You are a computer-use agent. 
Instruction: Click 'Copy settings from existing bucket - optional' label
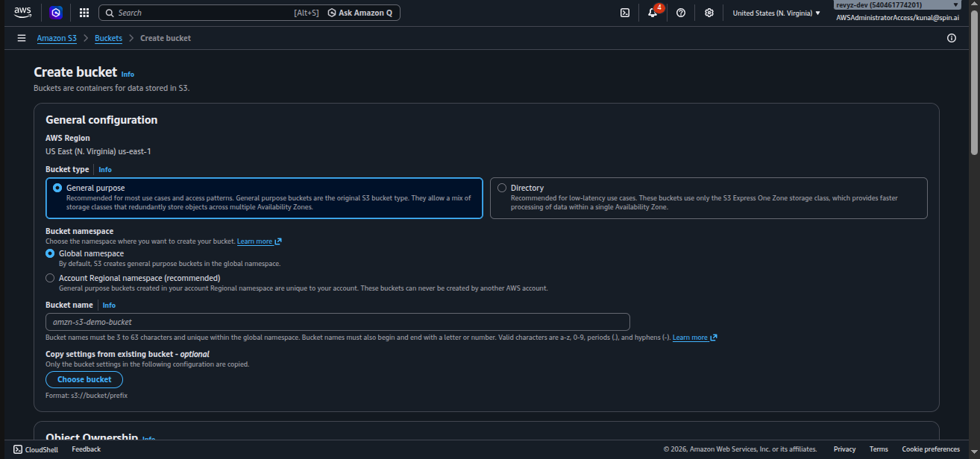[x=128, y=354]
